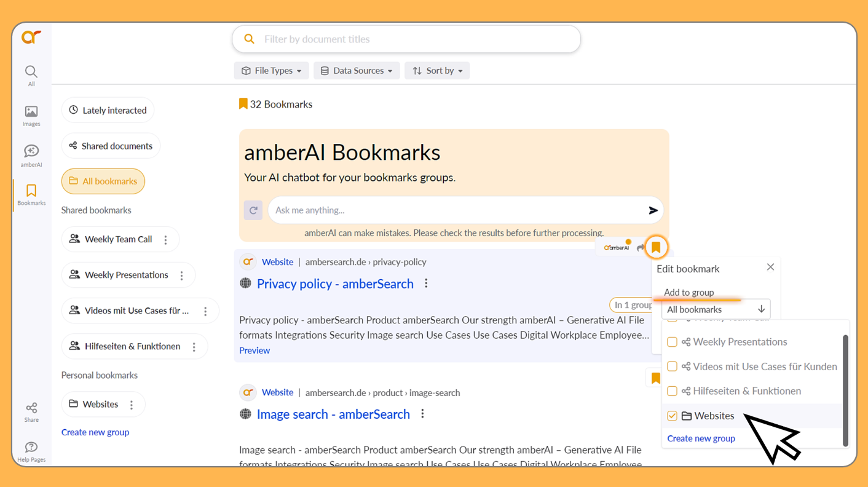Click the amberAI badge above Privacy policy
Screen dimensions: 868x487
617,247
